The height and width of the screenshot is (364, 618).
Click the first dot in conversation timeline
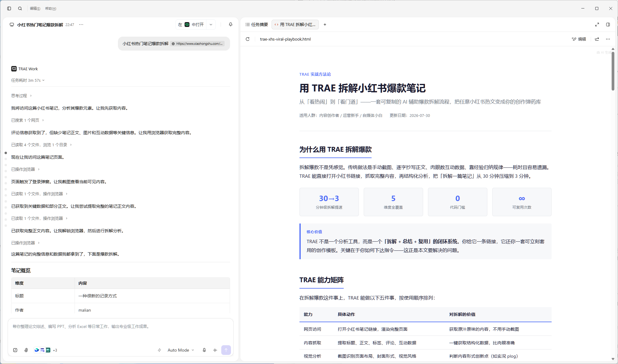pos(6,153)
